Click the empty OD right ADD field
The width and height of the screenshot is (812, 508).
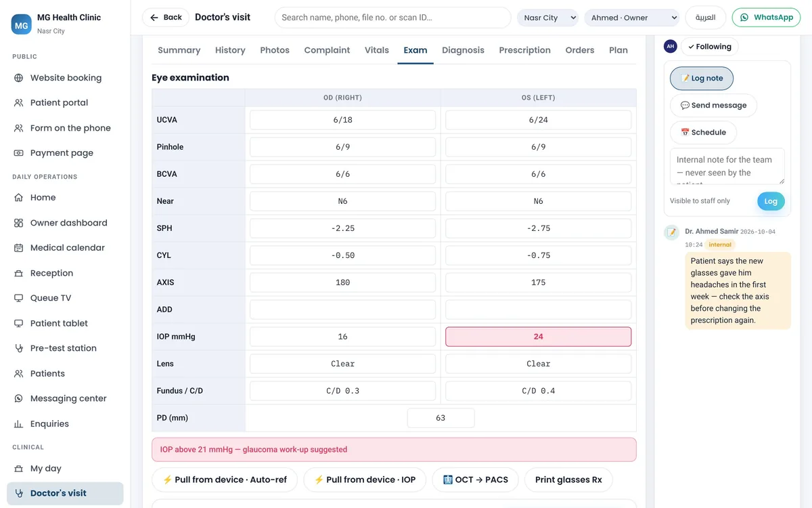coord(343,310)
